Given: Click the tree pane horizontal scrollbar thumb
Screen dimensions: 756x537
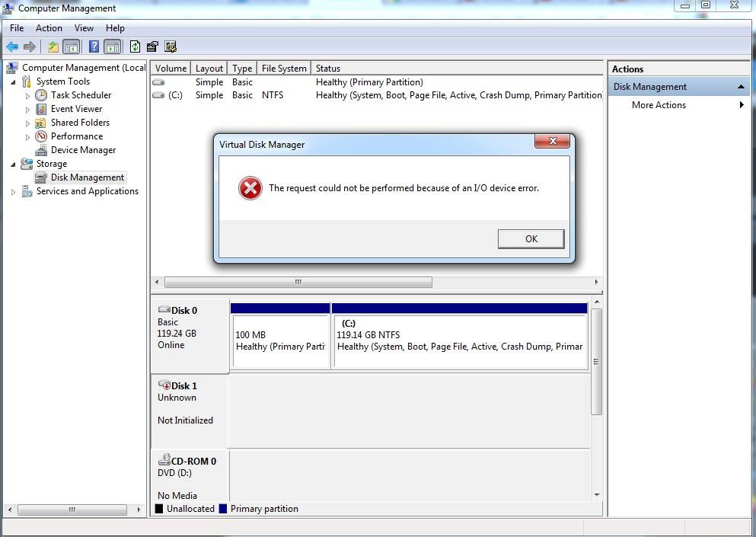Looking at the screenshot, I should click(x=72, y=510).
